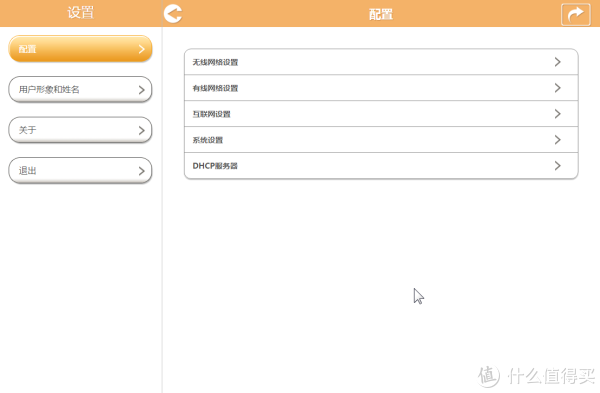Open 互联网设置 row
This screenshot has height=393, width=600.
point(381,114)
